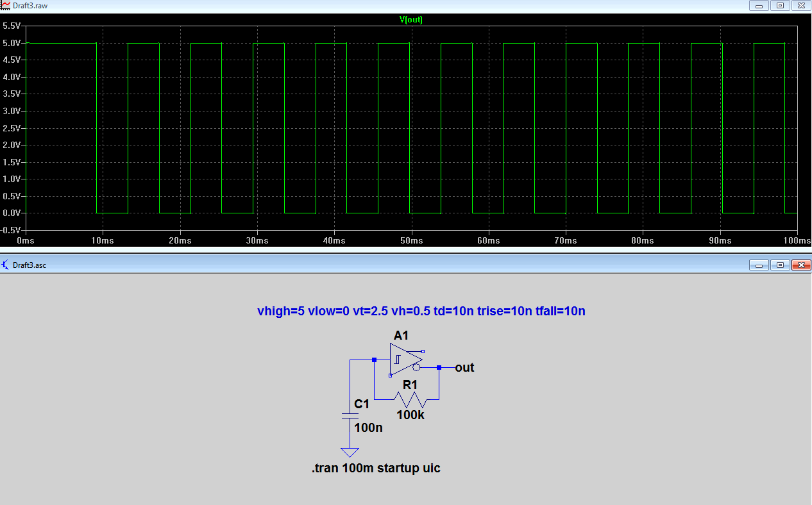Click the Schmitt trigger A1 symbol

(x=405, y=360)
